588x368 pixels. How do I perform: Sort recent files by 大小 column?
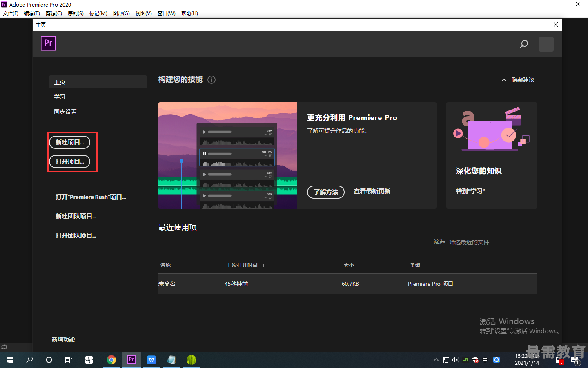349,265
